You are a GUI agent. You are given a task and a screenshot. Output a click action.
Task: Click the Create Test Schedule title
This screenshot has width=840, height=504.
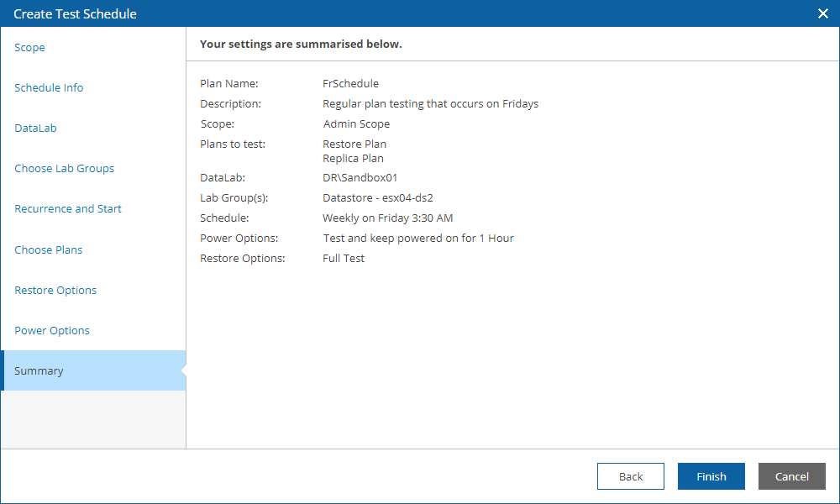point(75,14)
